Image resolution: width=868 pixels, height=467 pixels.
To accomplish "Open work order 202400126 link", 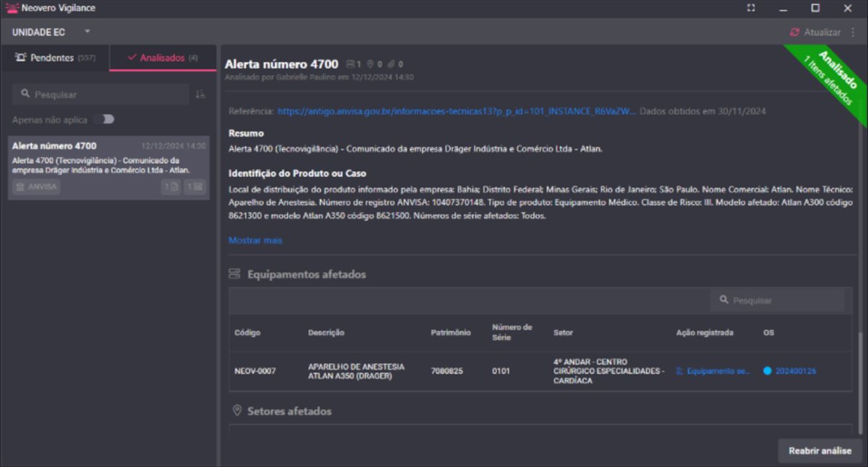I will click(796, 371).
